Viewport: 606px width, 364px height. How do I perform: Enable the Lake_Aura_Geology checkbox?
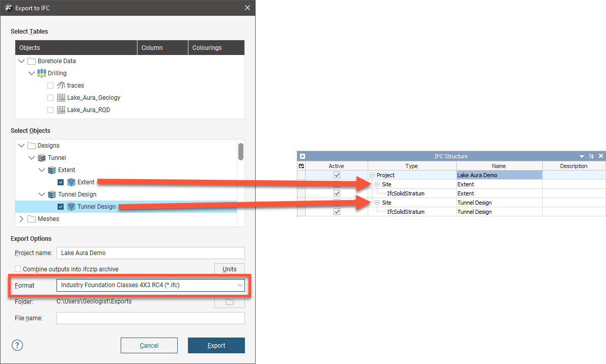coord(50,98)
